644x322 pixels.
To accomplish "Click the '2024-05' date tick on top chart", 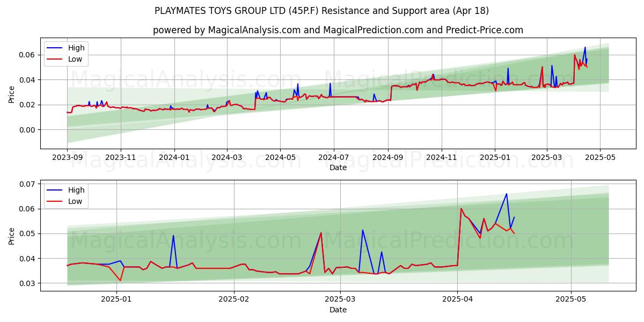I will [x=280, y=158].
